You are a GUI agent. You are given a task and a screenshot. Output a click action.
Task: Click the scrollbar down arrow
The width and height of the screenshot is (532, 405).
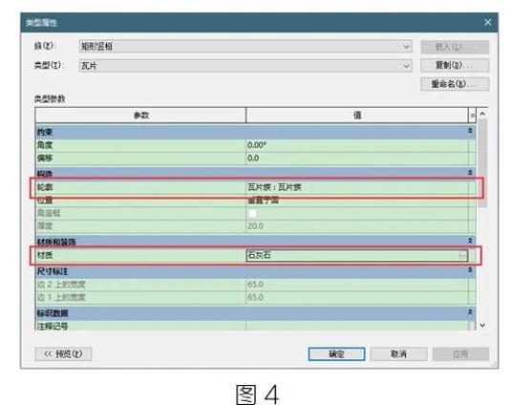pyautogui.click(x=482, y=326)
